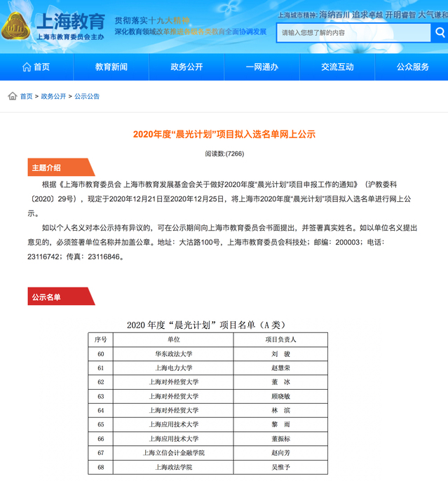This screenshot has width=448, height=481.
Task: Click the 首页 breadcrumb link
Action: pyautogui.click(x=26, y=97)
